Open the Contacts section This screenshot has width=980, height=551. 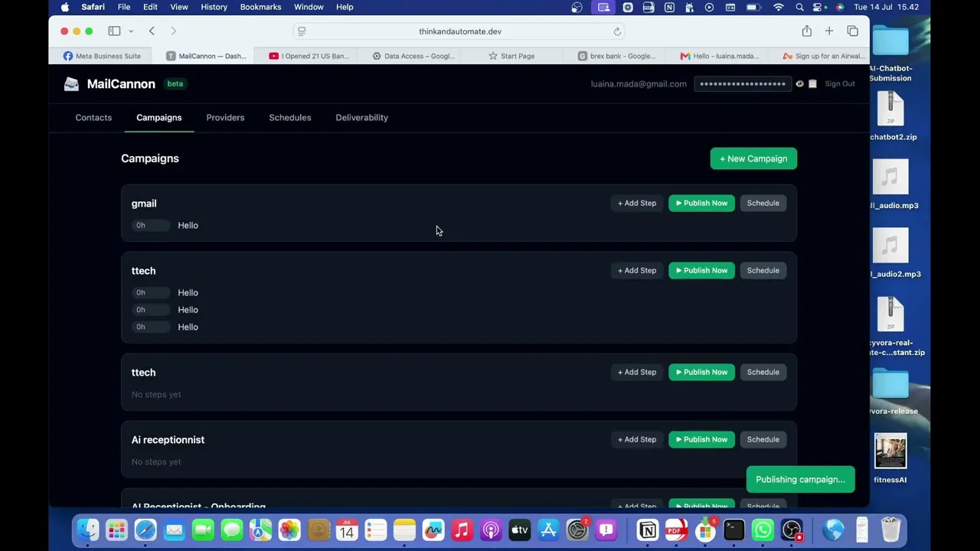(93, 118)
